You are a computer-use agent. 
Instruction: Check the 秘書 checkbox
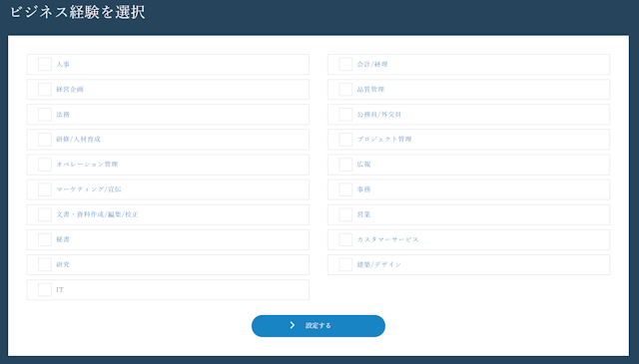point(45,239)
